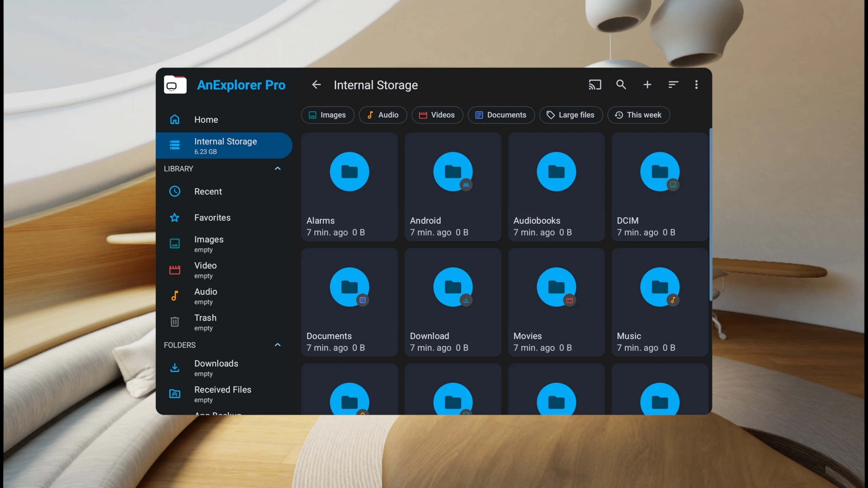Click the Images library icon in sidebar

tap(175, 244)
